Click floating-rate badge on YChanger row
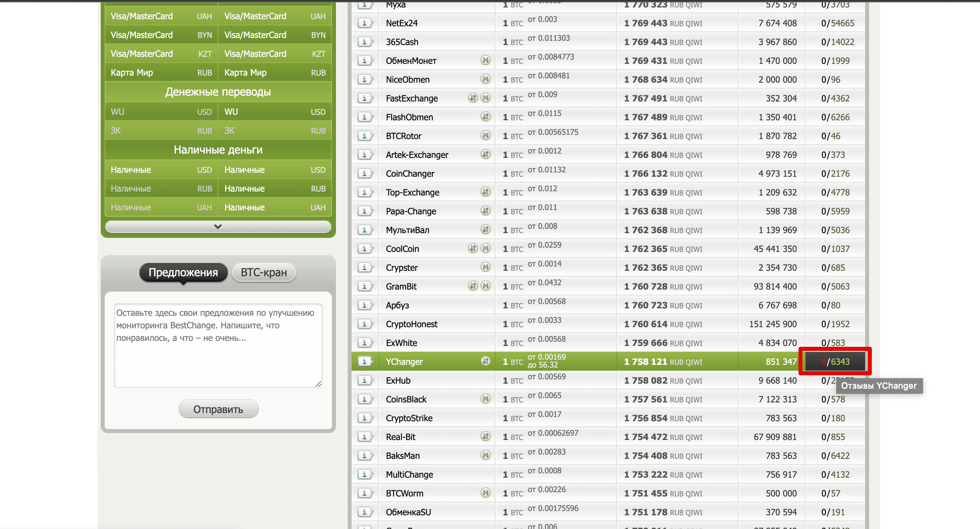 coord(486,361)
